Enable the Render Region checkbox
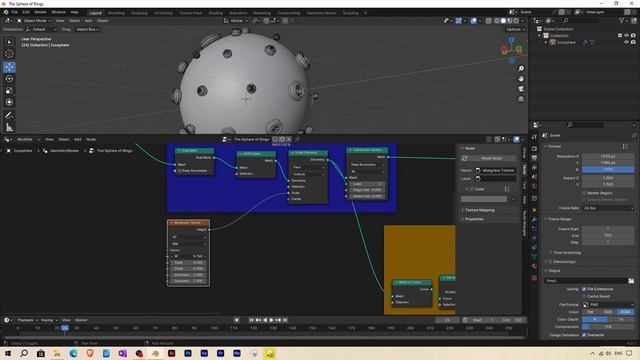Image resolution: width=640 pixels, height=360 pixels. pos(584,193)
